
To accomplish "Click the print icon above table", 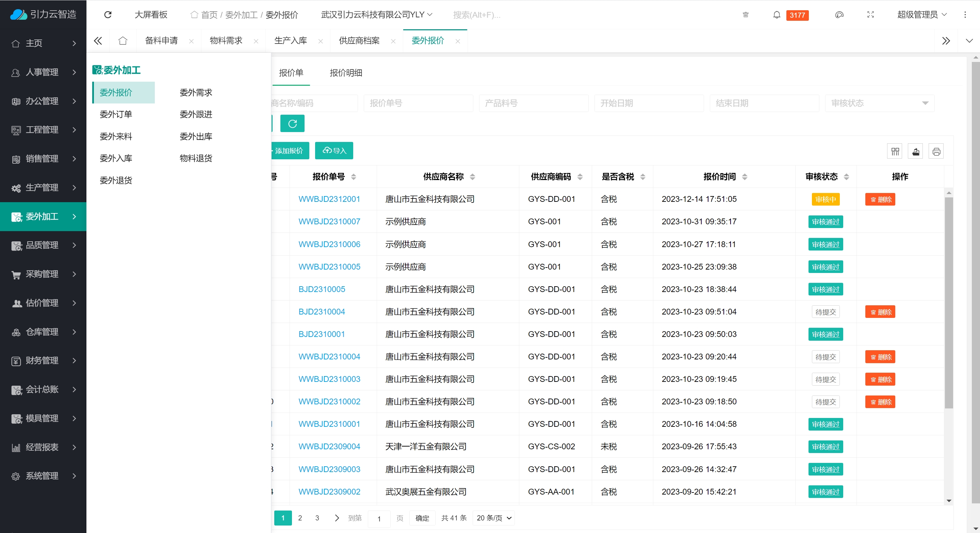I will pos(936,151).
